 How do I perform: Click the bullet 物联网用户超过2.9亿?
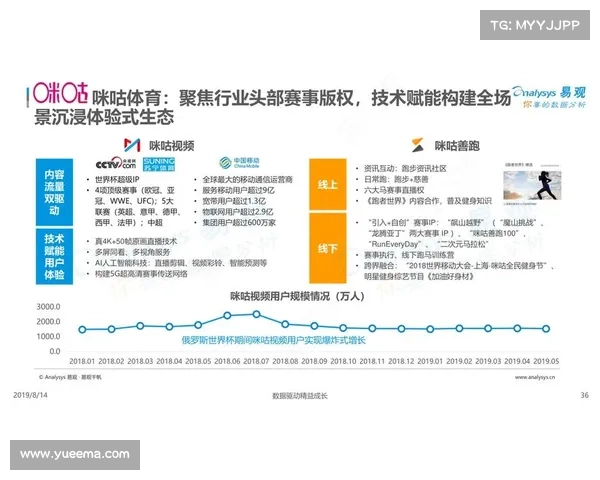[x=238, y=212]
